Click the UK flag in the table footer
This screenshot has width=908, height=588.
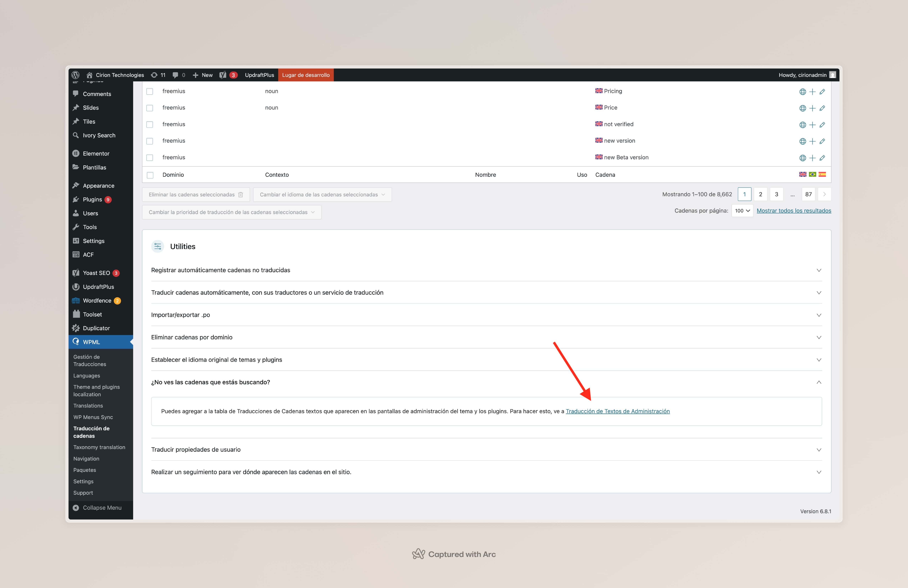click(803, 174)
